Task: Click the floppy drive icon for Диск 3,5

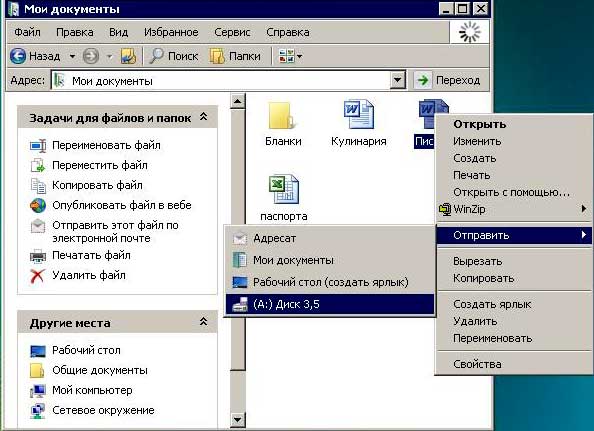Action: 240,304
